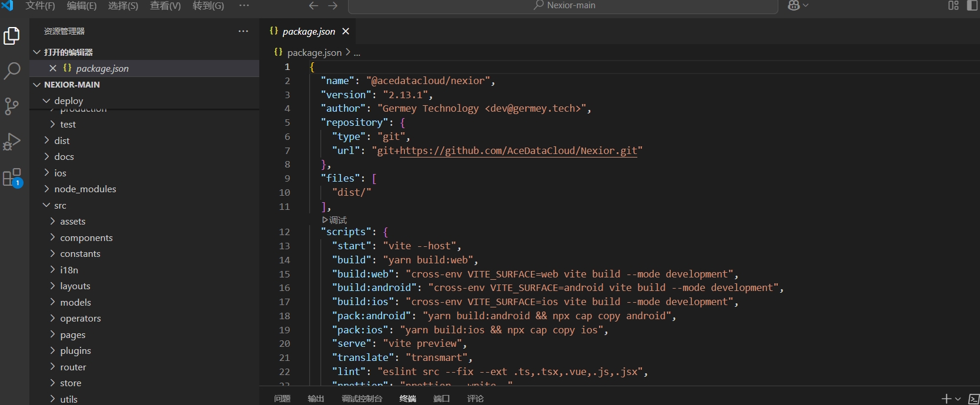Toggle the primary sidebar layout icon
The height and width of the screenshot is (405, 980).
click(972, 5)
